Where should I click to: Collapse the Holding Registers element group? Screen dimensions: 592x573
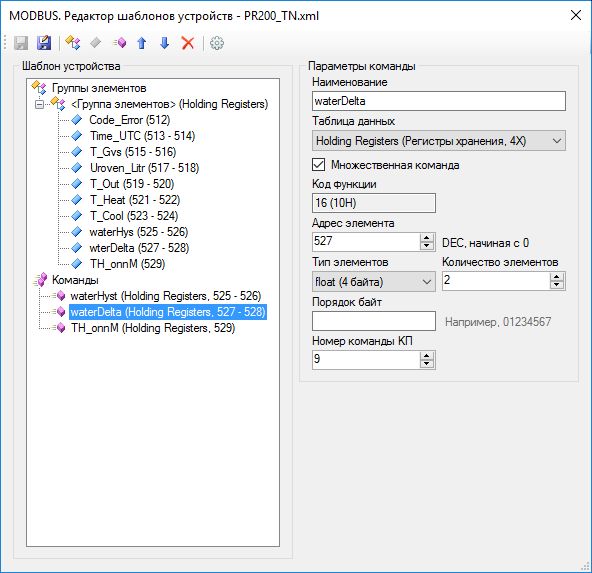click(39, 104)
